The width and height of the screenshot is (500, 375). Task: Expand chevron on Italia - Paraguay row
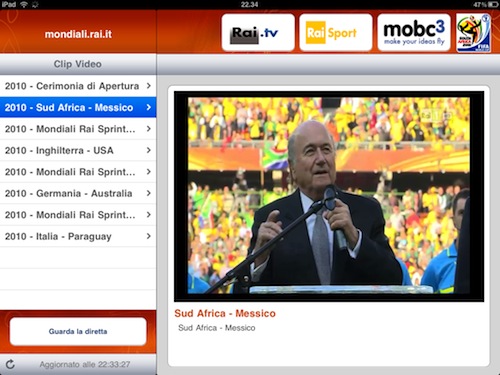tap(149, 236)
